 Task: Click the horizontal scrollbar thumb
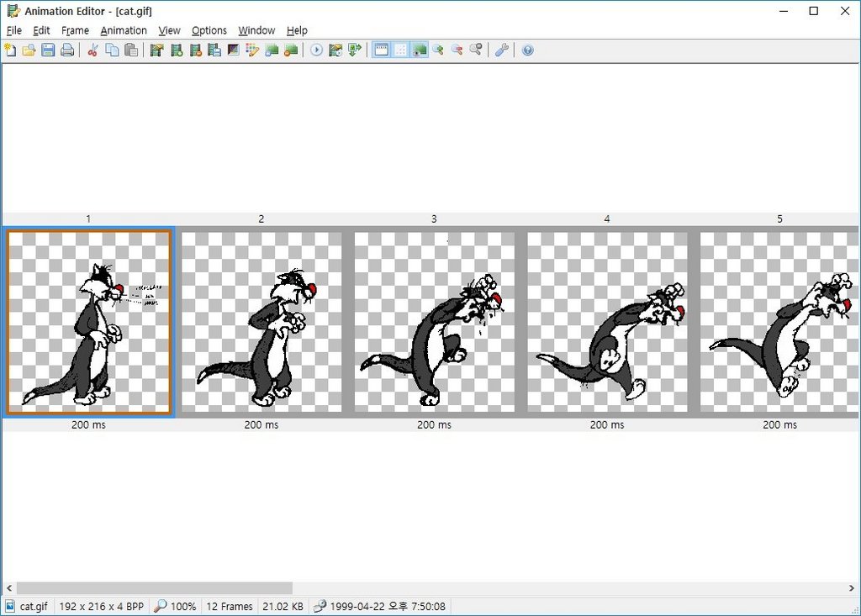point(155,588)
